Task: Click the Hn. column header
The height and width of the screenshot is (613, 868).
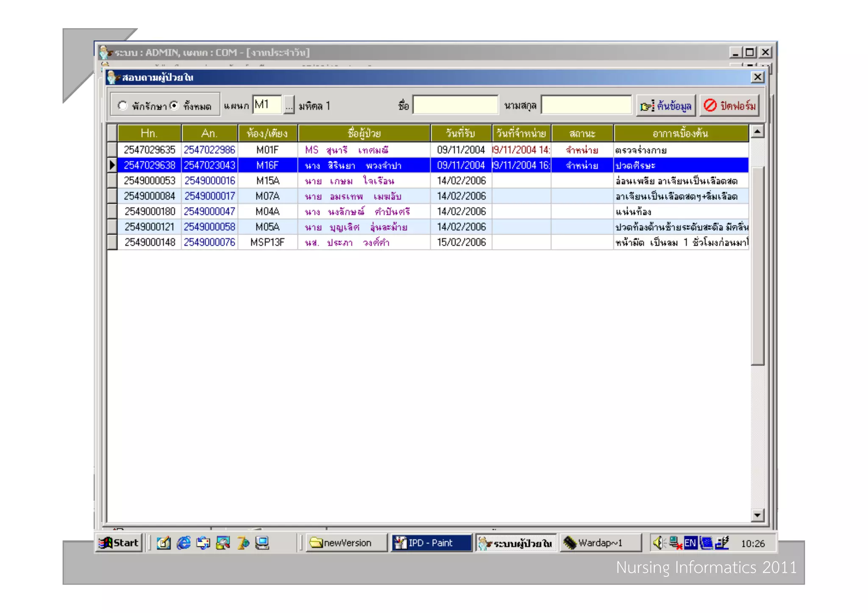Action: [149, 133]
